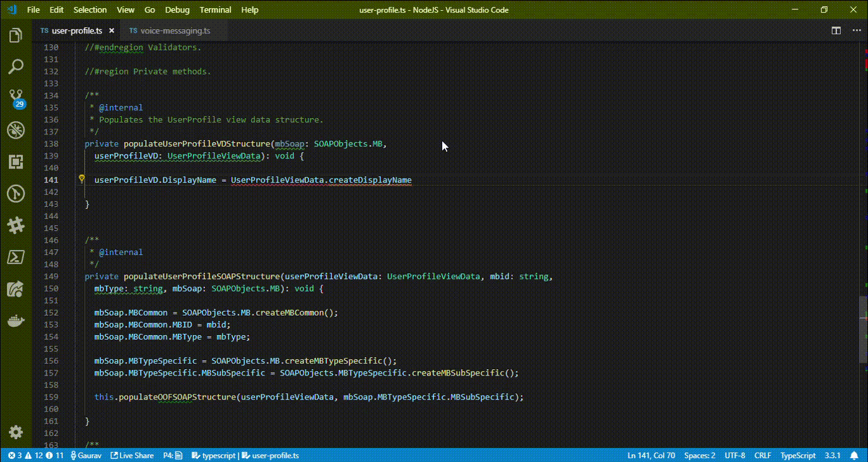Open the Settings gear in the Activity Bar
Screen dimensions: 868x462
(15, 432)
